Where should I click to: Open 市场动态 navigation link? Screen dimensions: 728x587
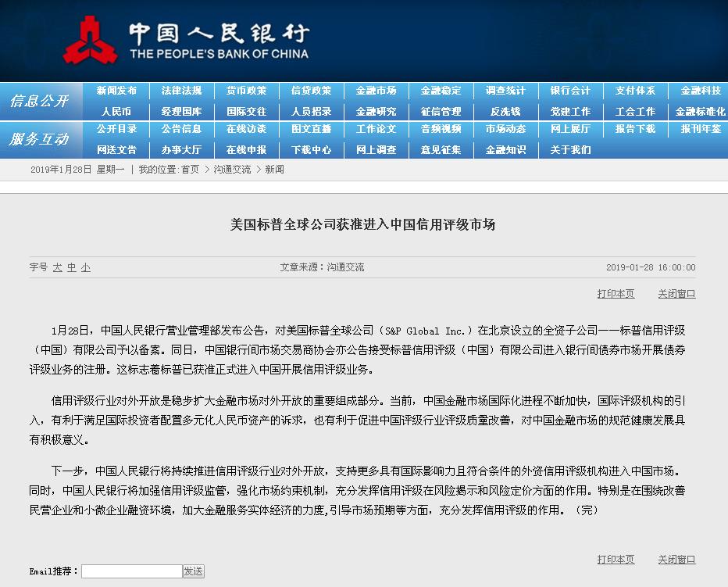(505, 129)
